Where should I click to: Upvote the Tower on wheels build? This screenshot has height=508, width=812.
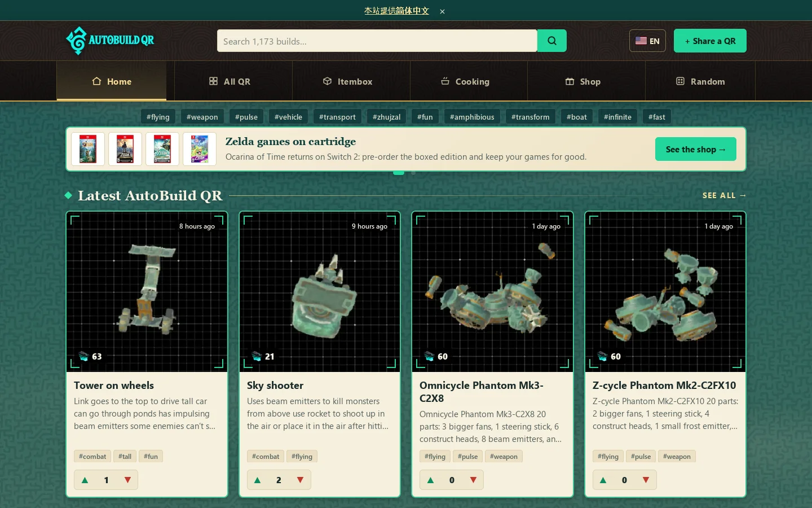[x=85, y=480]
